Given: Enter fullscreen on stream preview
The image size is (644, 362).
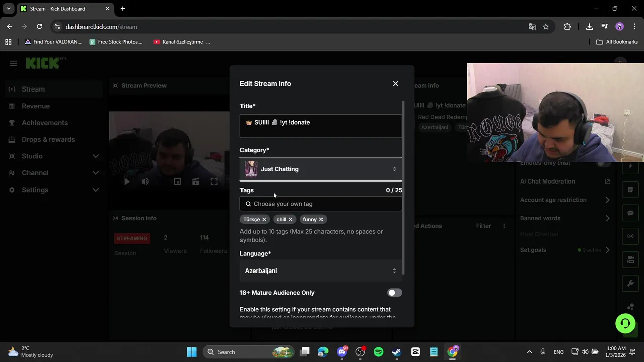Looking at the screenshot, I should 214,182.
